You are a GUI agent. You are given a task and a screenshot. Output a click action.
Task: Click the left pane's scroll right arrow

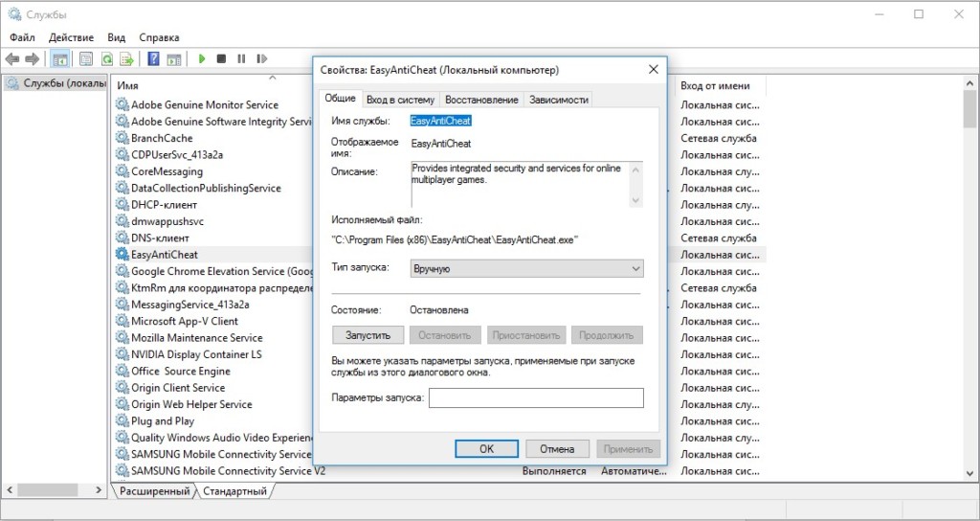tap(99, 489)
